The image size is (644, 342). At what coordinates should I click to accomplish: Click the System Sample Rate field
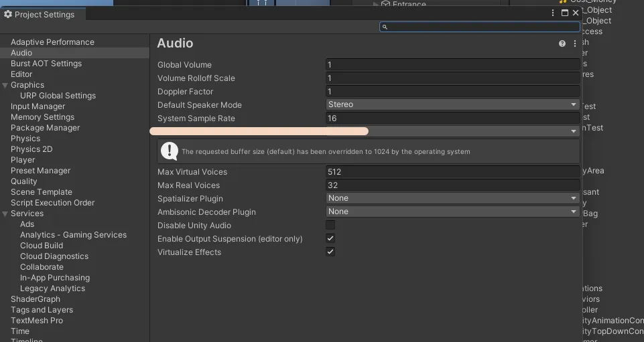pos(452,118)
